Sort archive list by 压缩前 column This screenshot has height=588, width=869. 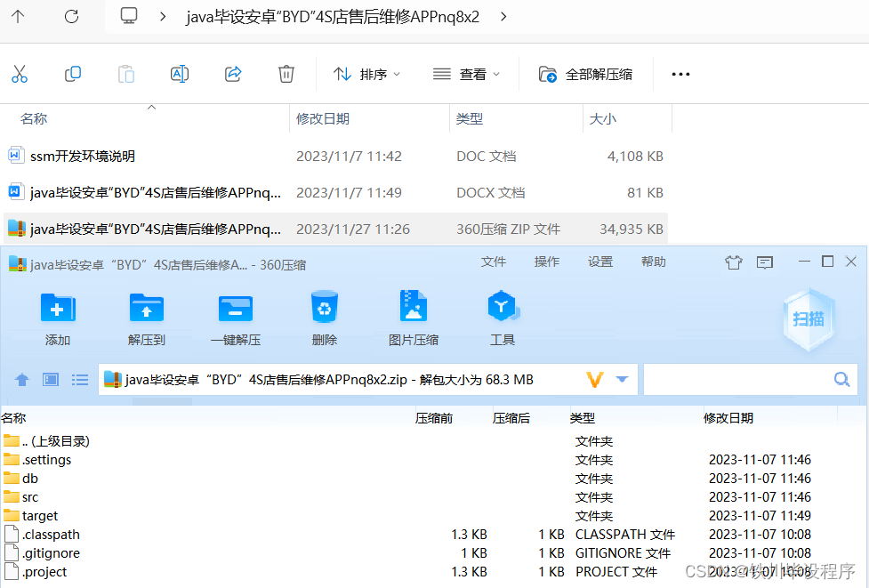coord(434,418)
